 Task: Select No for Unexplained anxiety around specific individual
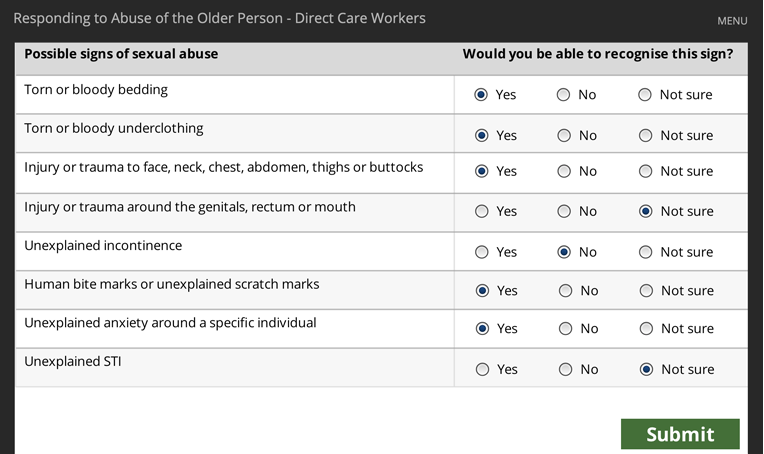click(x=565, y=329)
